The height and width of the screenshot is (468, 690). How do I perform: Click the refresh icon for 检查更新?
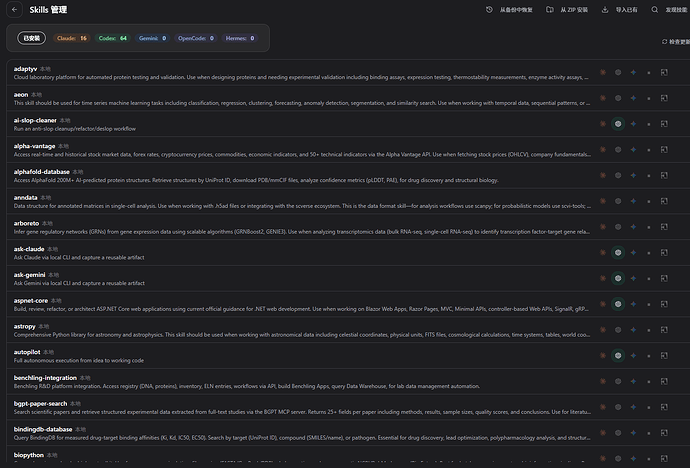(664, 42)
